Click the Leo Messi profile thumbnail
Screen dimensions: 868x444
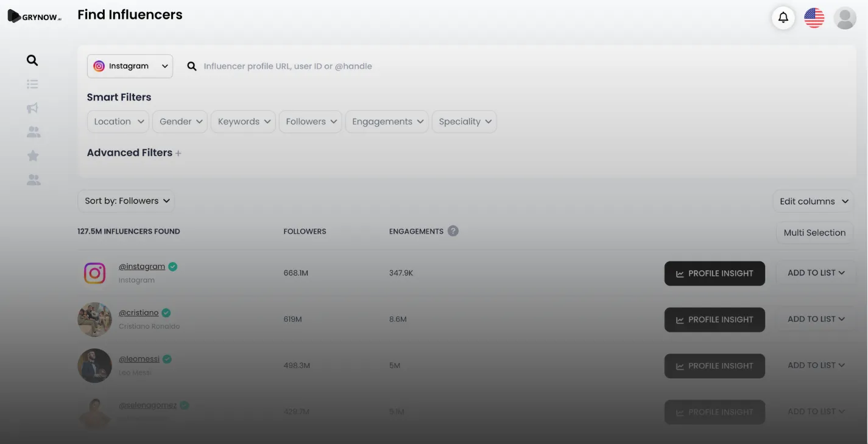94,365
